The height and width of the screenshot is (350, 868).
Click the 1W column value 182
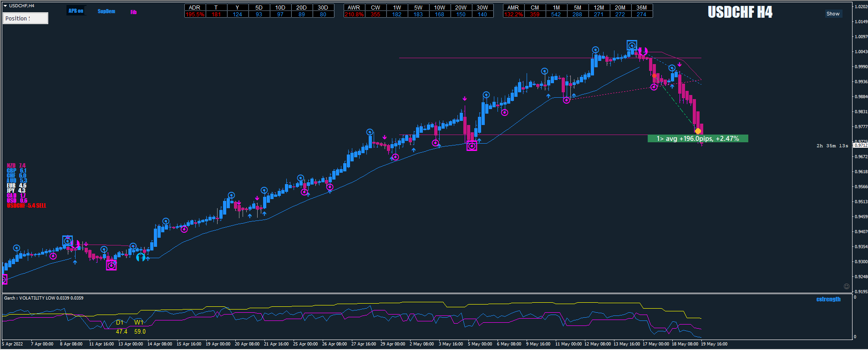(397, 15)
